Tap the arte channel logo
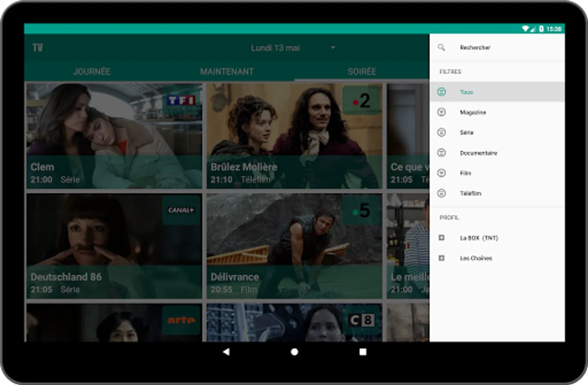588x385 pixels. click(x=181, y=320)
